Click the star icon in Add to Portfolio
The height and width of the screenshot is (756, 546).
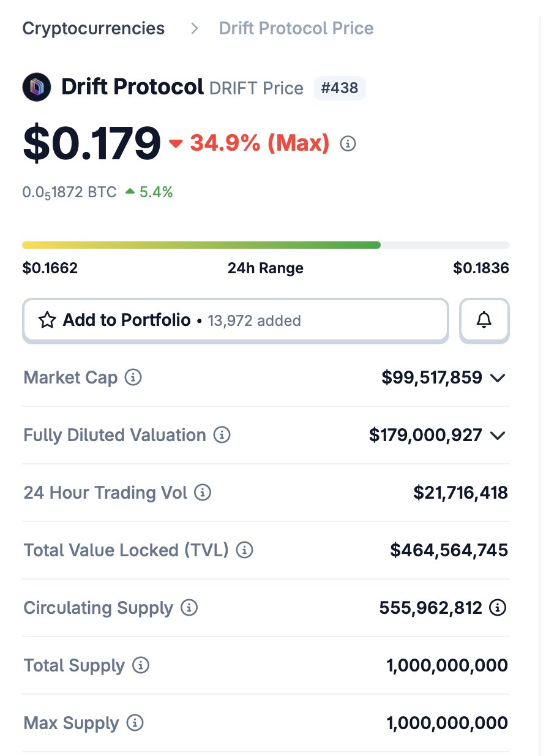tap(47, 320)
